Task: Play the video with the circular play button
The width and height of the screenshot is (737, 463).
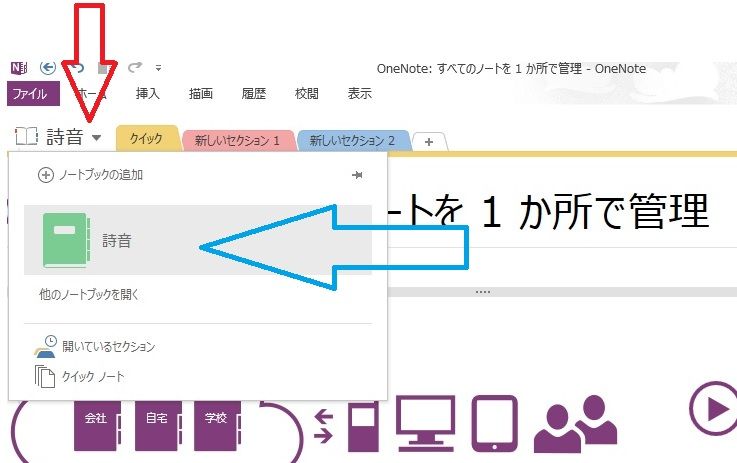Action: [713, 408]
